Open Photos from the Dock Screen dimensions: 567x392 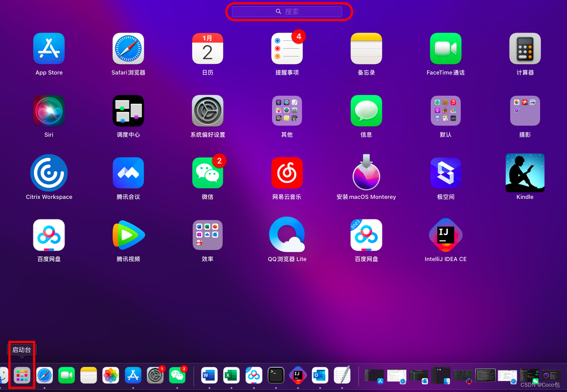[111, 375]
